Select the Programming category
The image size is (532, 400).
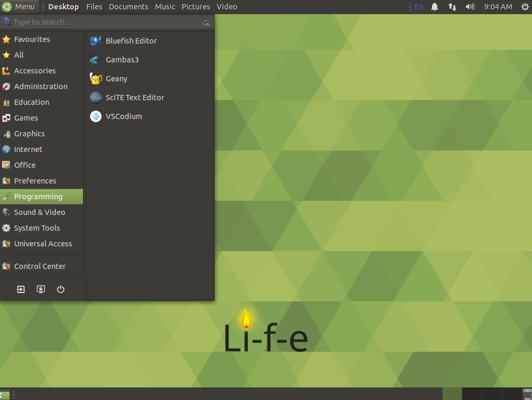41,197
